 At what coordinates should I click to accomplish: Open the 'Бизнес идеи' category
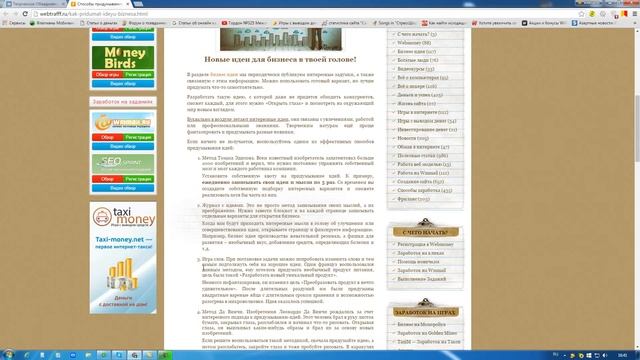(416, 52)
